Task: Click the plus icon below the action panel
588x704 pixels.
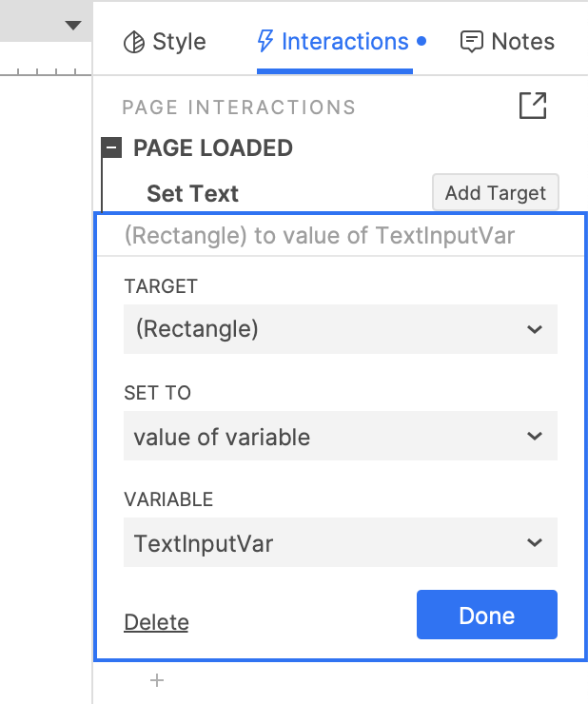Action: click(158, 680)
